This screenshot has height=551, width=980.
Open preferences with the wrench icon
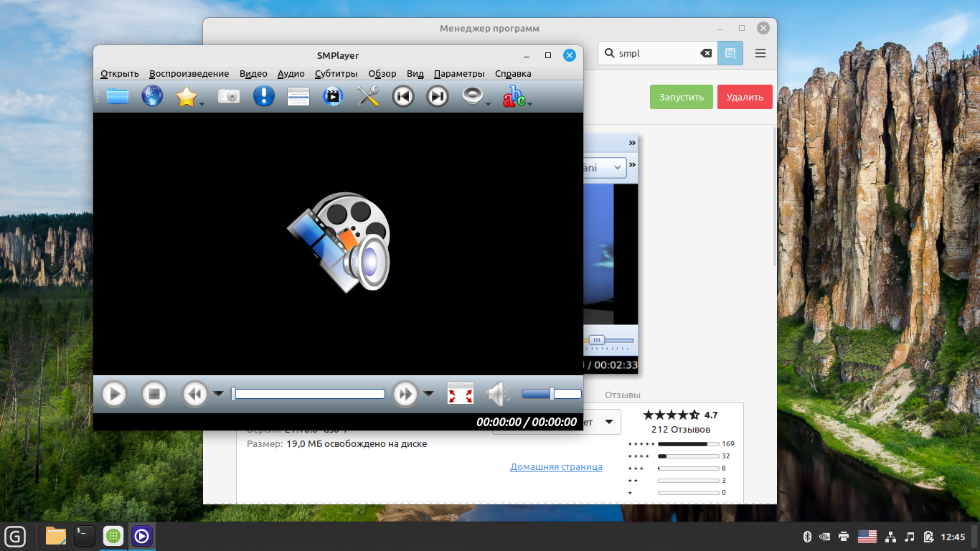[368, 96]
